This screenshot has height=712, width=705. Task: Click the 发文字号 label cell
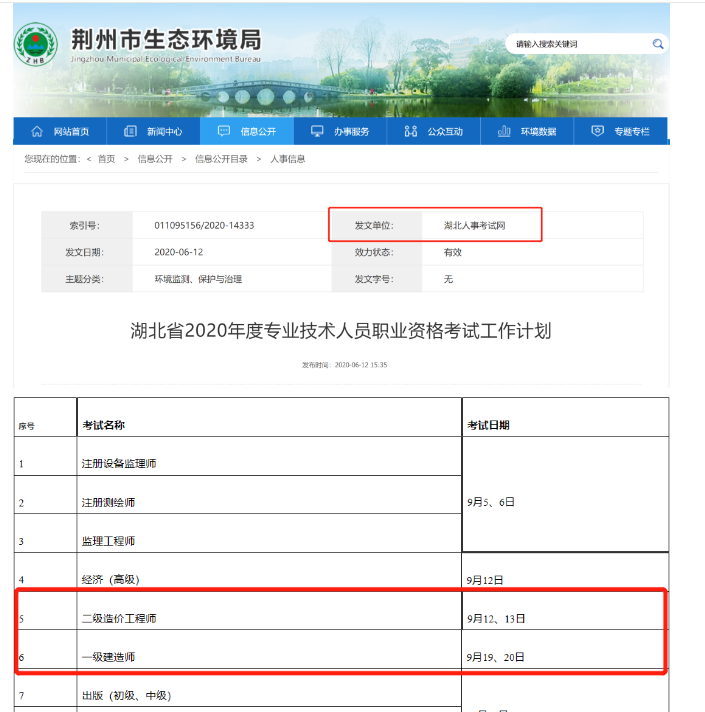pos(377,279)
